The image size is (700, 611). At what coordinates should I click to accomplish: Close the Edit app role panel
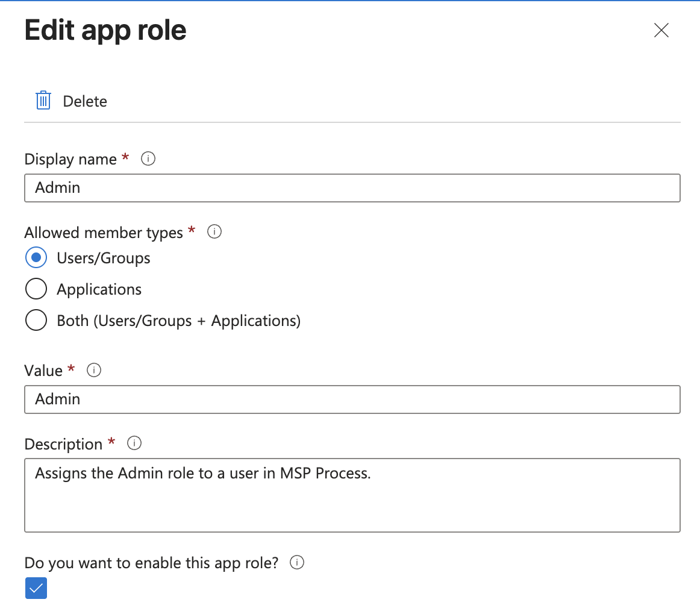(661, 31)
